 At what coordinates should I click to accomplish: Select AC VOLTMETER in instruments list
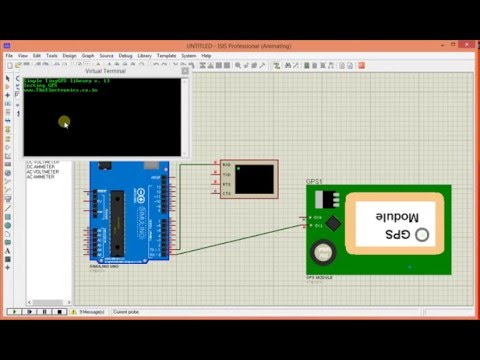click(43, 172)
